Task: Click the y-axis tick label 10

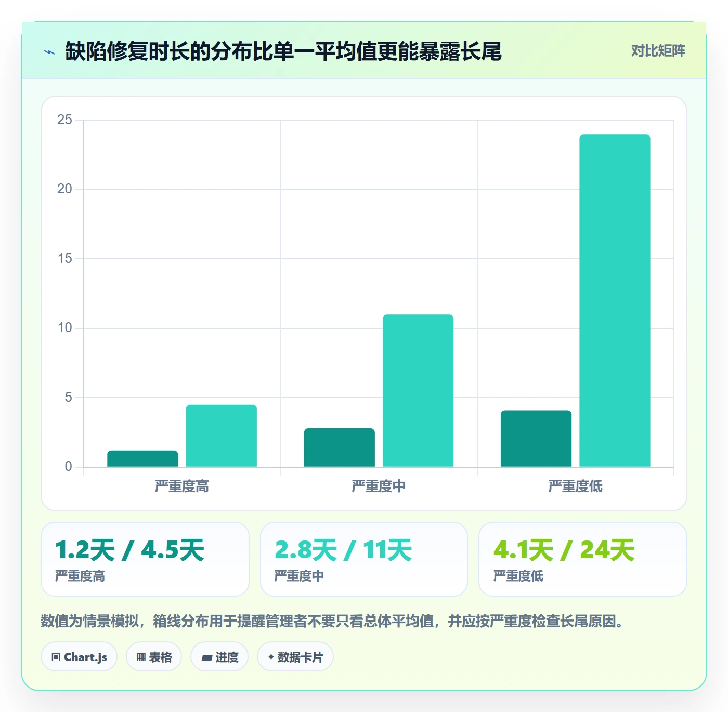Action: pyautogui.click(x=65, y=328)
